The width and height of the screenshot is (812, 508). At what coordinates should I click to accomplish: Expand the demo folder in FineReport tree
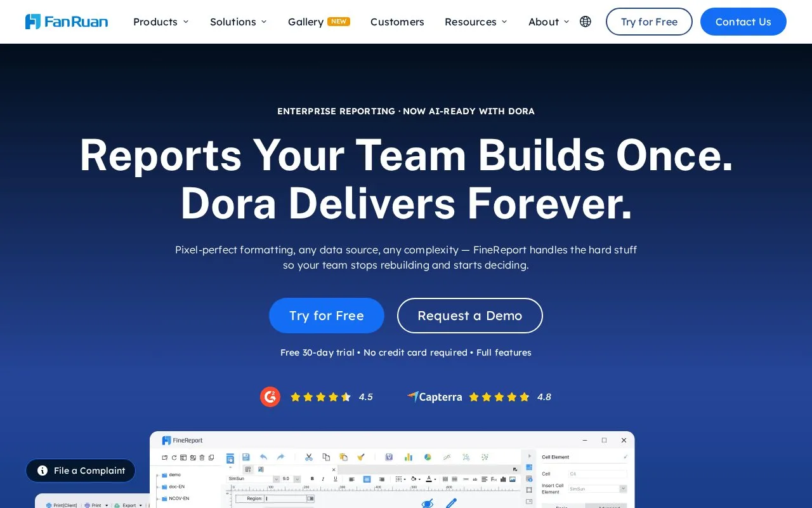coord(158,475)
